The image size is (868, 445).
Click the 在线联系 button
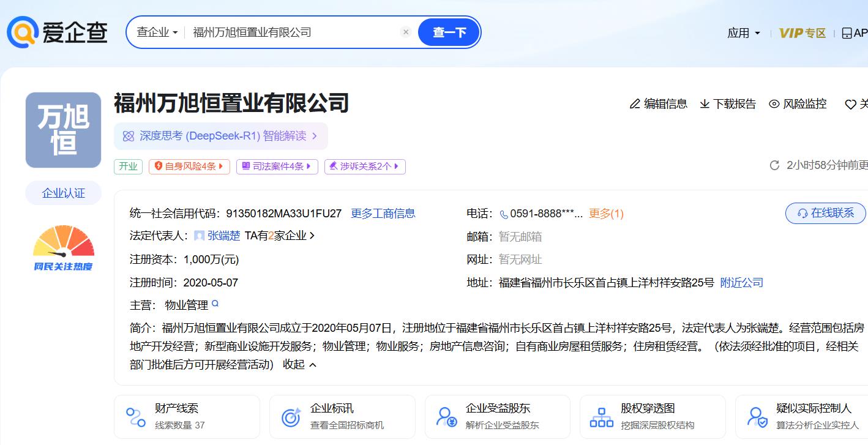[826, 213]
